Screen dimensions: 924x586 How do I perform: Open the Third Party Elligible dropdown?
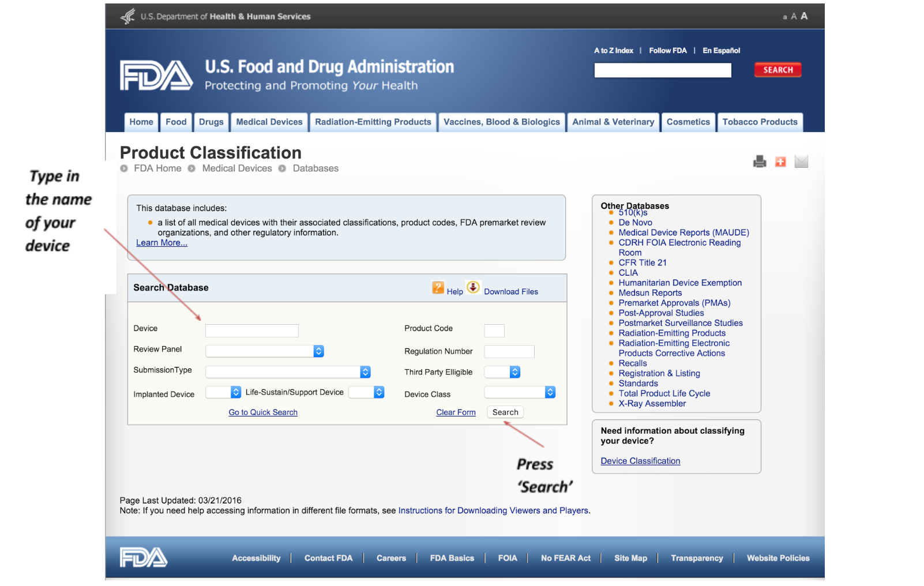pyautogui.click(x=502, y=372)
